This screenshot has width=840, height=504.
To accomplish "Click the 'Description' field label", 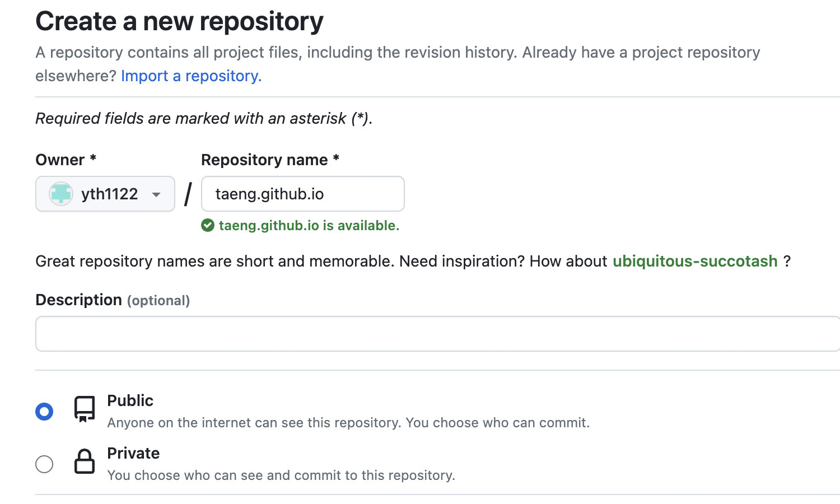I will click(x=78, y=300).
